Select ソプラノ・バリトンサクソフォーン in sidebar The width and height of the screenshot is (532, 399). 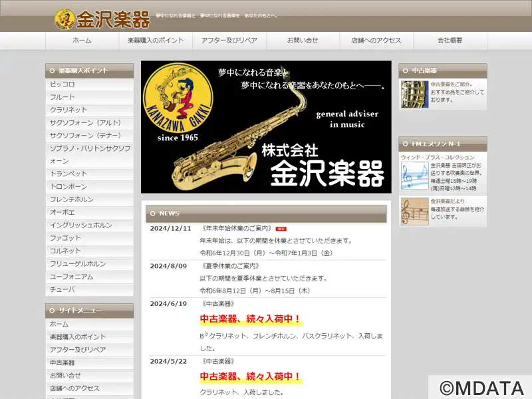[x=90, y=155]
